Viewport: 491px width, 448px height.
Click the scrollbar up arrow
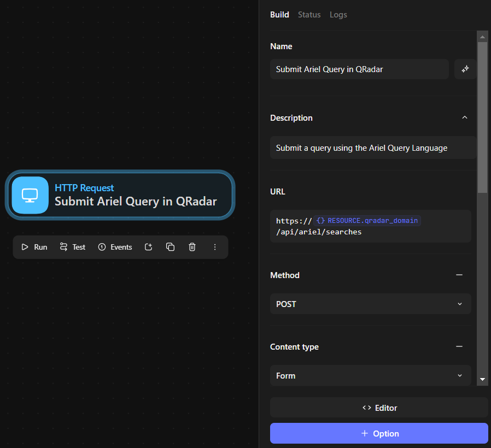click(x=483, y=37)
